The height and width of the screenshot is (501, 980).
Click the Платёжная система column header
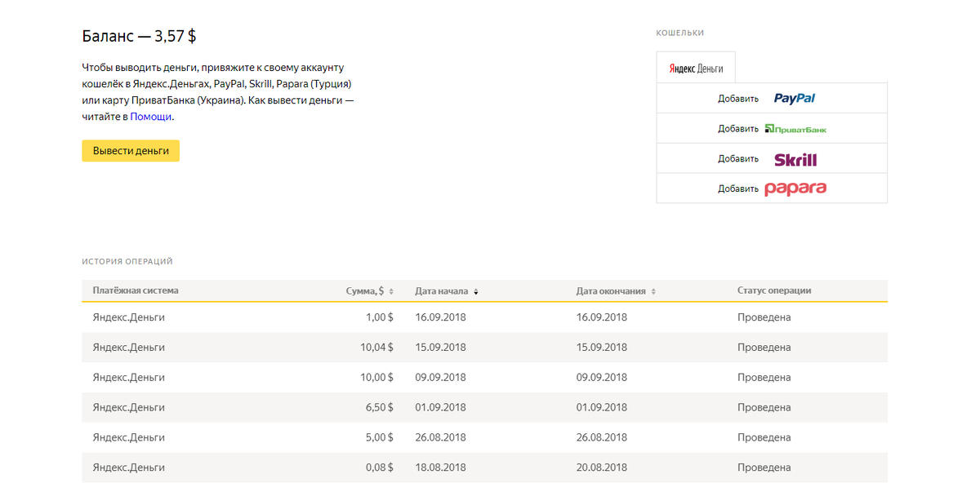(x=136, y=290)
